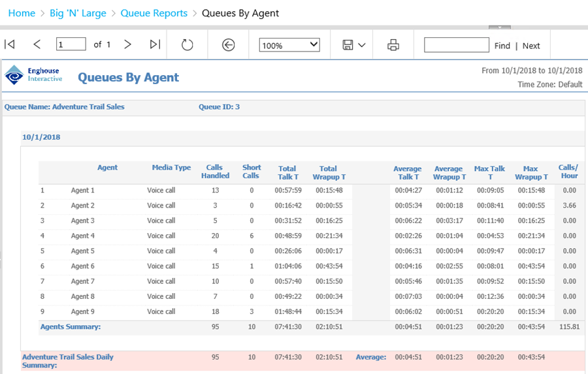Refresh the report

188,45
